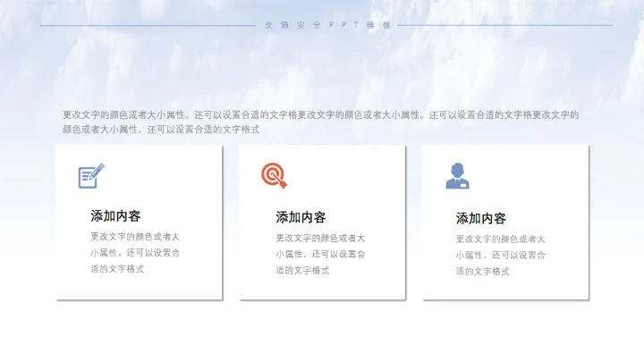Screen dimensions: 644x362
Task: Select the long description paragraph above the cards
Action: coord(320,122)
